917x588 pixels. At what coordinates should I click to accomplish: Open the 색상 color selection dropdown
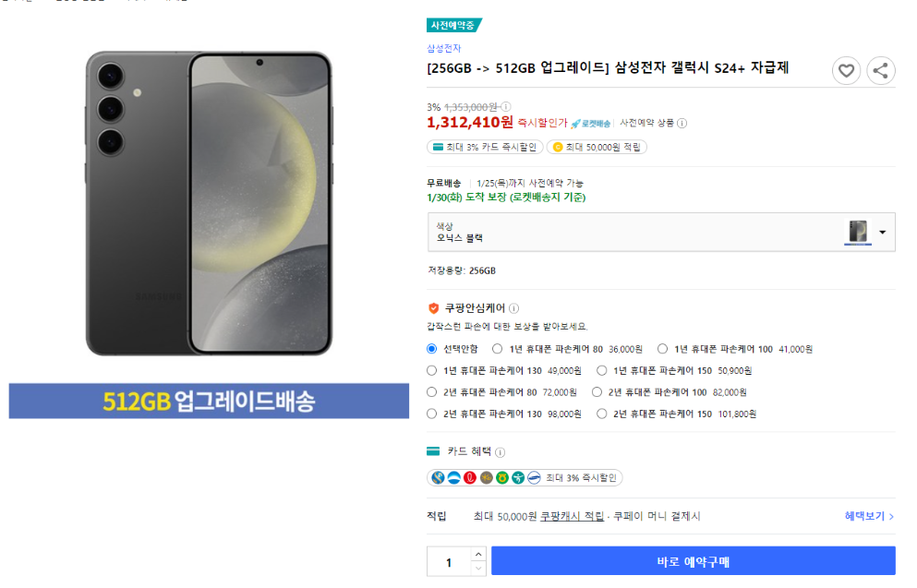882,232
